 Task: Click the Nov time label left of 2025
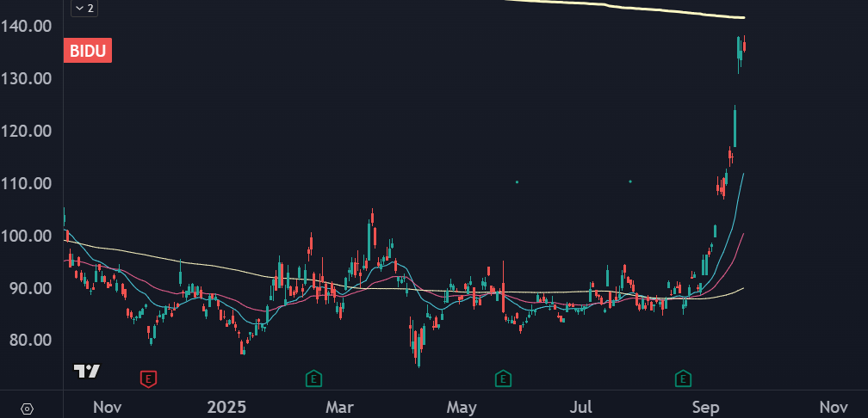click(x=108, y=408)
